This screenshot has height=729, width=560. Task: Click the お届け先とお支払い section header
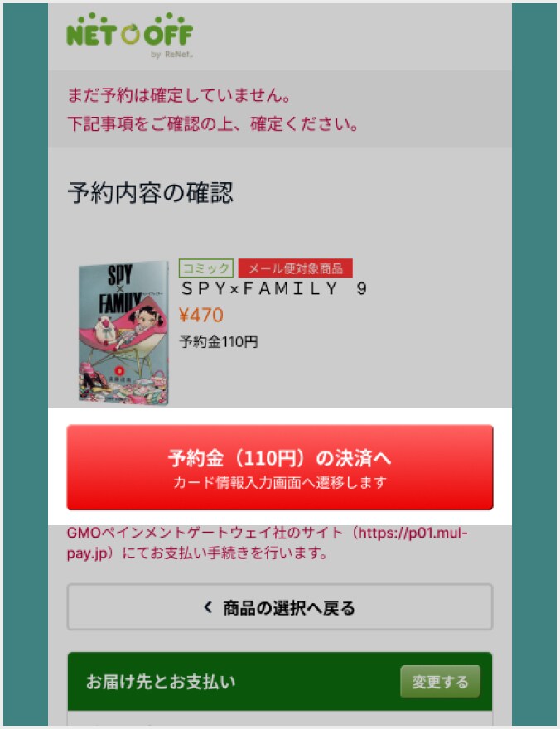click(x=280, y=682)
